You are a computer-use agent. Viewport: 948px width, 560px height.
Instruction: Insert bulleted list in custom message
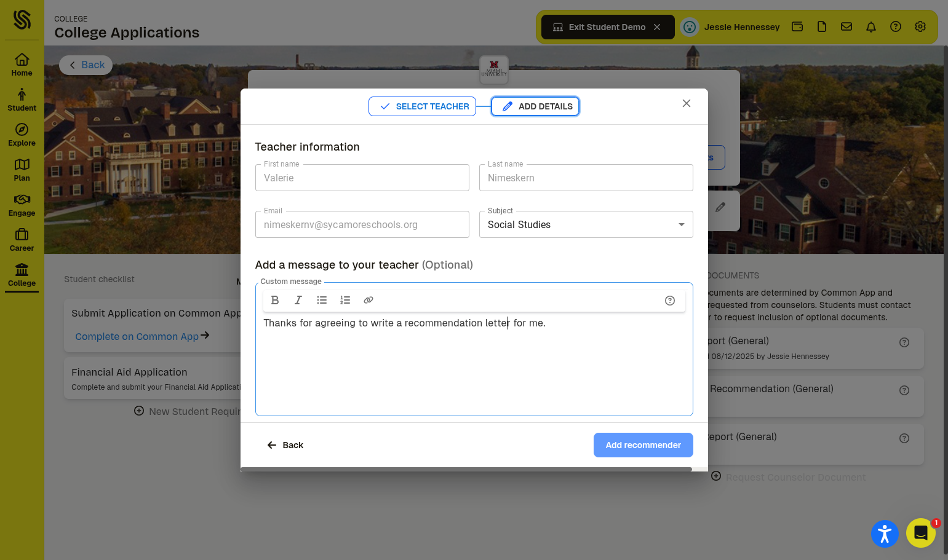(322, 300)
